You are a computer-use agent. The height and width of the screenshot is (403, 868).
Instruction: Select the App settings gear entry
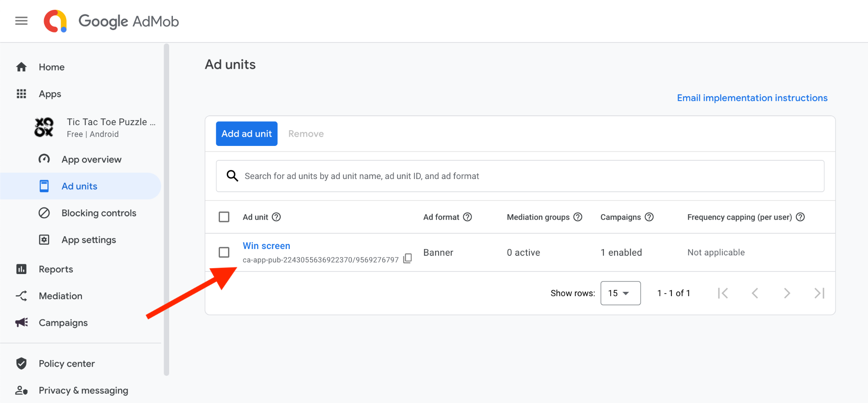coord(45,239)
